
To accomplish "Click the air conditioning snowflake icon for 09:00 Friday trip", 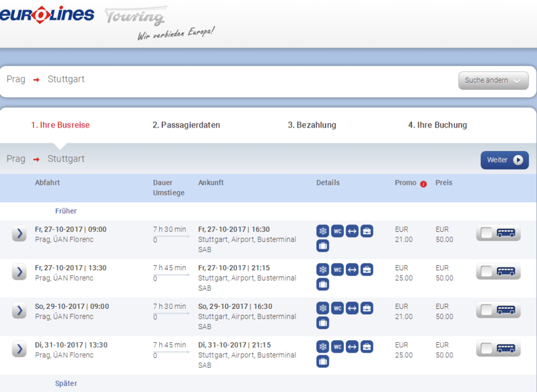I will click(323, 231).
